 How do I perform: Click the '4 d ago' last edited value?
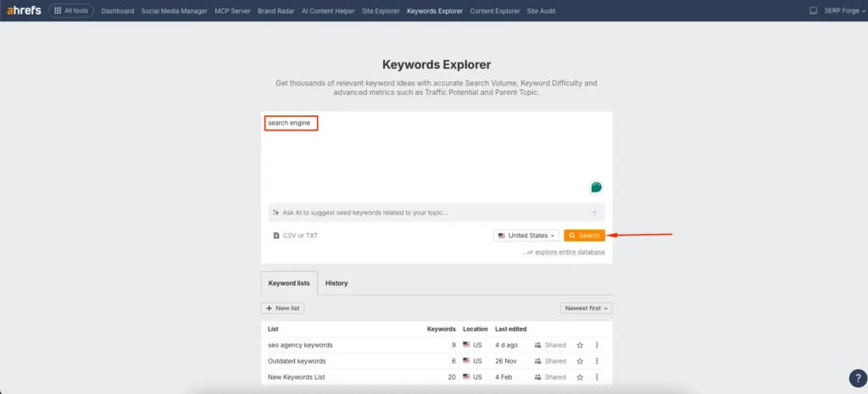(506, 346)
